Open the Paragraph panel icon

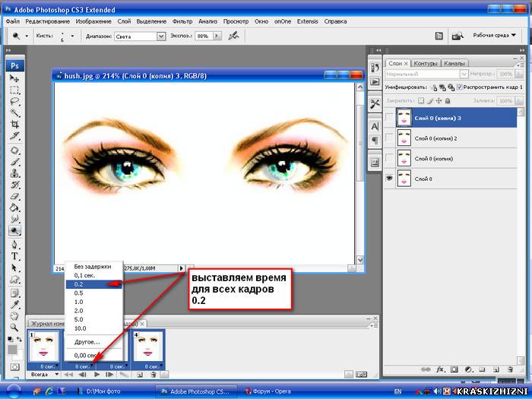[375, 139]
